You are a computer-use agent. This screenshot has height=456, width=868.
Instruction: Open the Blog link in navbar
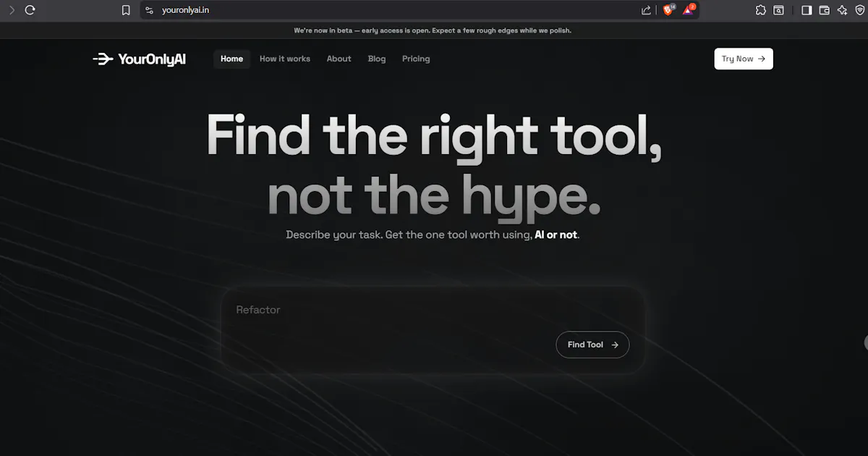click(x=377, y=59)
